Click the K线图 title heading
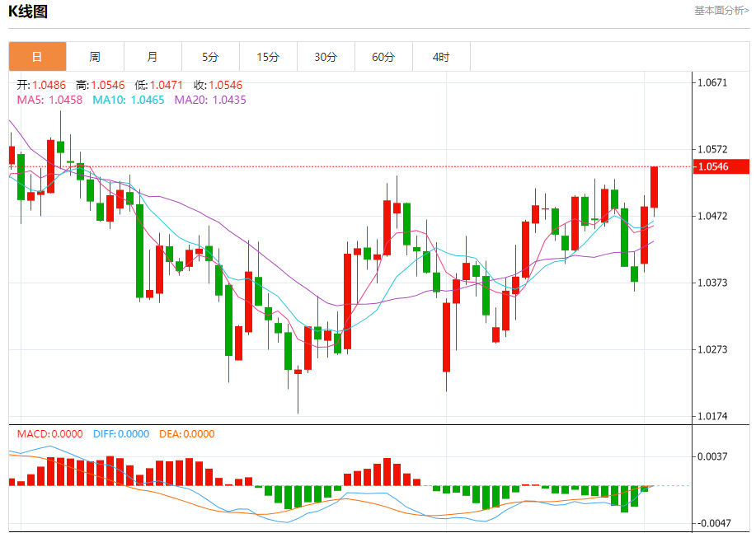This screenshot has height=533, width=756. [x=28, y=11]
